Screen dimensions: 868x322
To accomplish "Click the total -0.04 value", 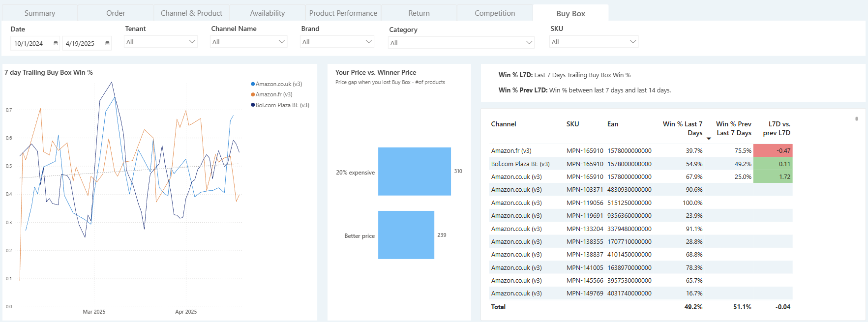I will click(x=783, y=307).
